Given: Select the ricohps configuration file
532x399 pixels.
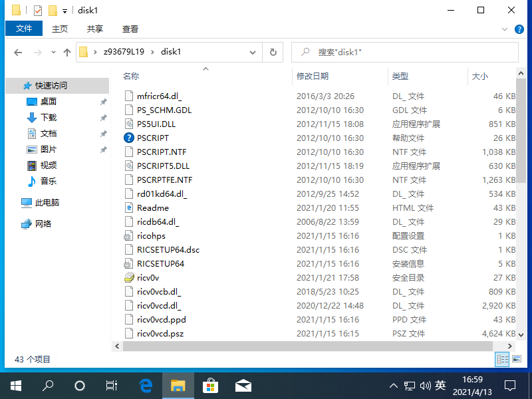Looking at the screenshot, I should point(152,235).
